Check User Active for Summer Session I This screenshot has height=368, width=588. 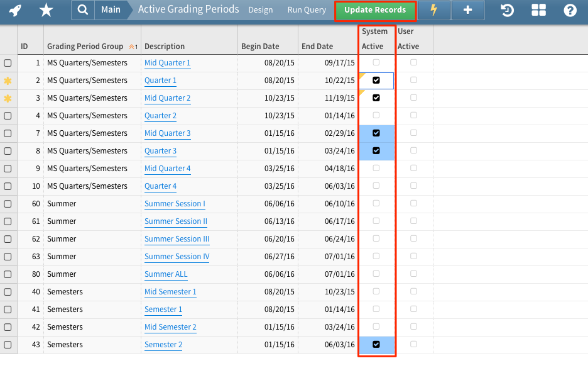click(x=413, y=204)
